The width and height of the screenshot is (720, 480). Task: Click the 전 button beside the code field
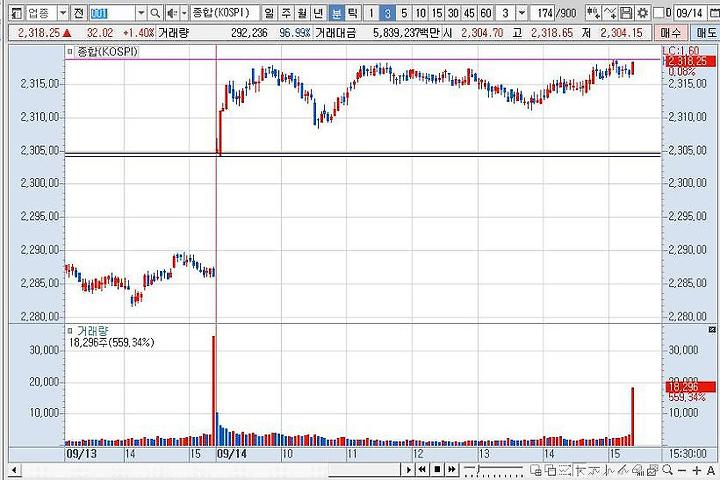click(79, 13)
